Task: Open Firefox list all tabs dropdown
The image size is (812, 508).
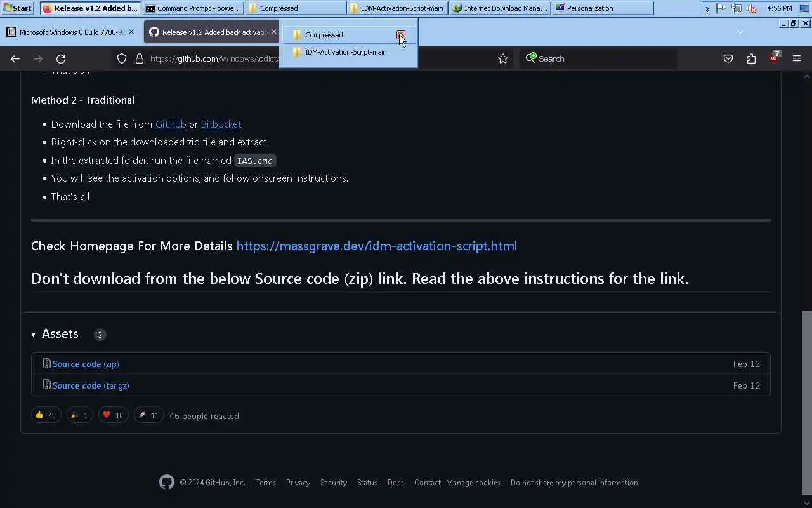Action: pyautogui.click(x=740, y=32)
